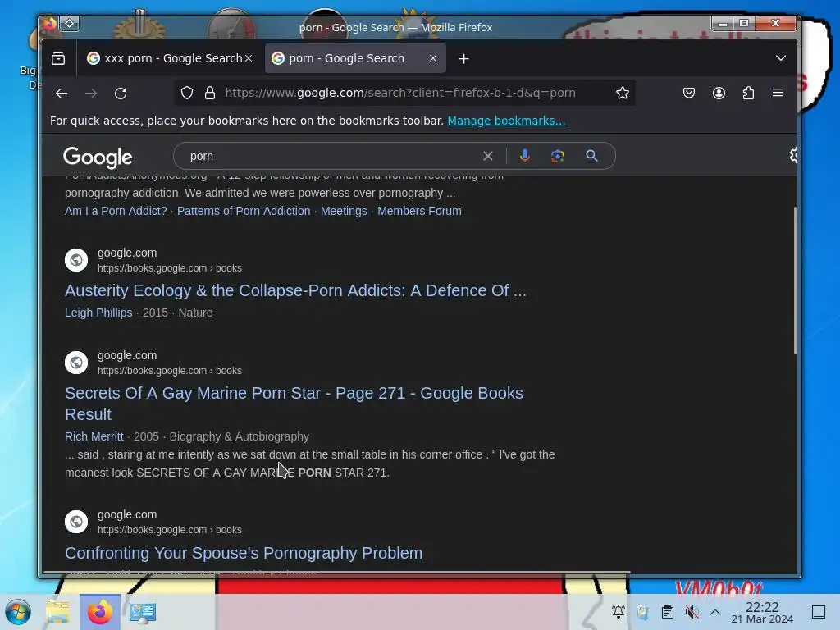Open tracking protection shield icon
Viewport: 840px width, 630px height.
(x=186, y=94)
